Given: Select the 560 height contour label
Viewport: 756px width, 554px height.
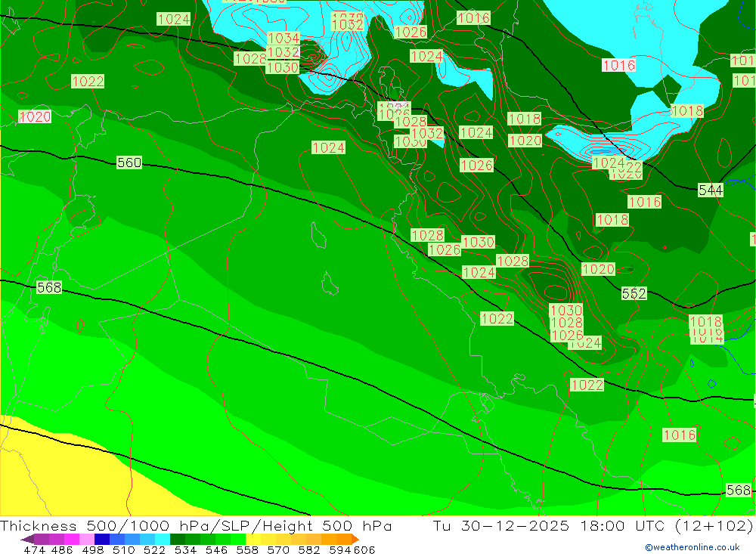Looking at the screenshot, I should (x=129, y=162).
